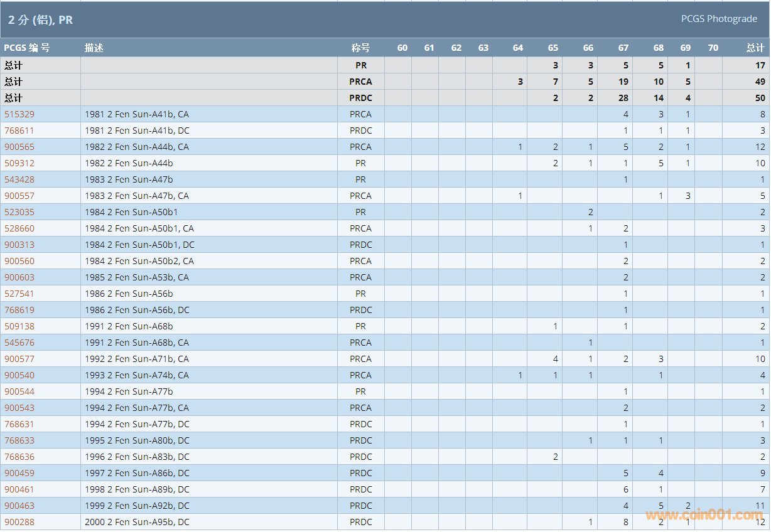
Task: Click the 描述 column header
Action: click(x=94, y=48)
